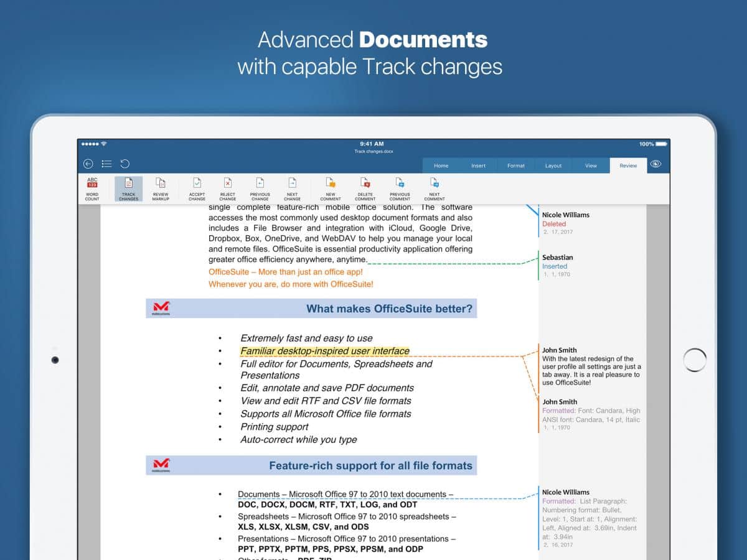Switch to the Home tab
This screenshot has width=747, height=560.
point(441,166)
